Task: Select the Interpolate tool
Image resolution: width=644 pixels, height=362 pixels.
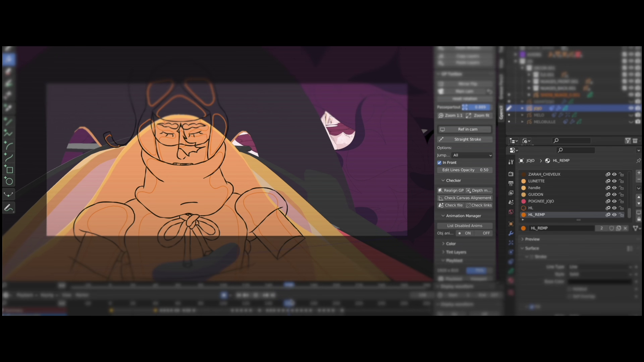Action: point(9,194)
